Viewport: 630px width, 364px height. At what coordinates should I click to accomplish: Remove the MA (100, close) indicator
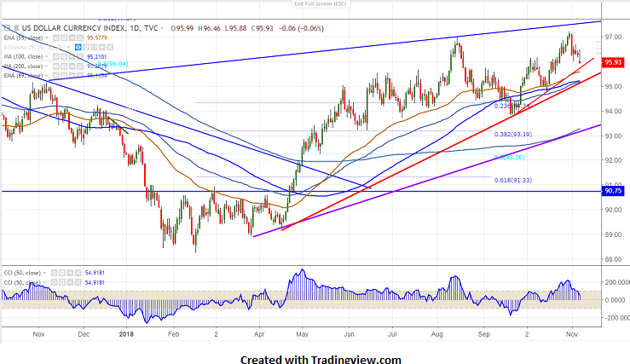click(x=80, y=56)
